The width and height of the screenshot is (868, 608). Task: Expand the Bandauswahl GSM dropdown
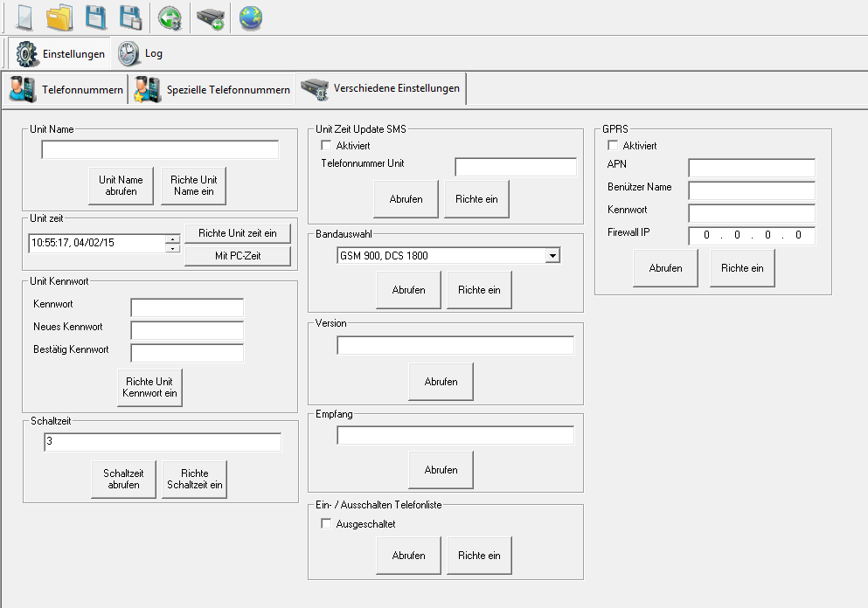552,255
